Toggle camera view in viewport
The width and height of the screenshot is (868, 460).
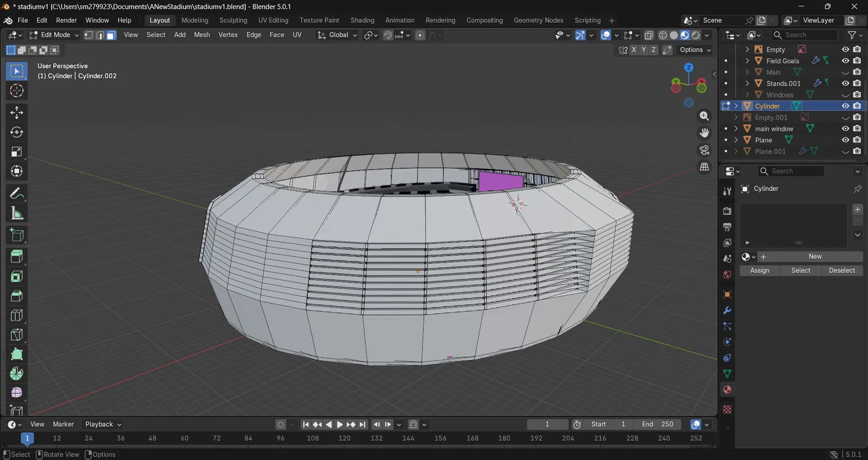[x=704, y=150]
